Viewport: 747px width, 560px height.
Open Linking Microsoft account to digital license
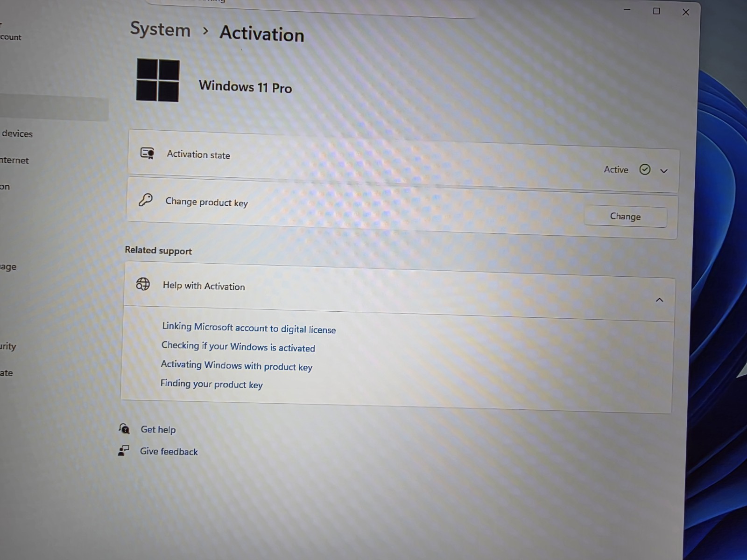(x=249, y=328)
